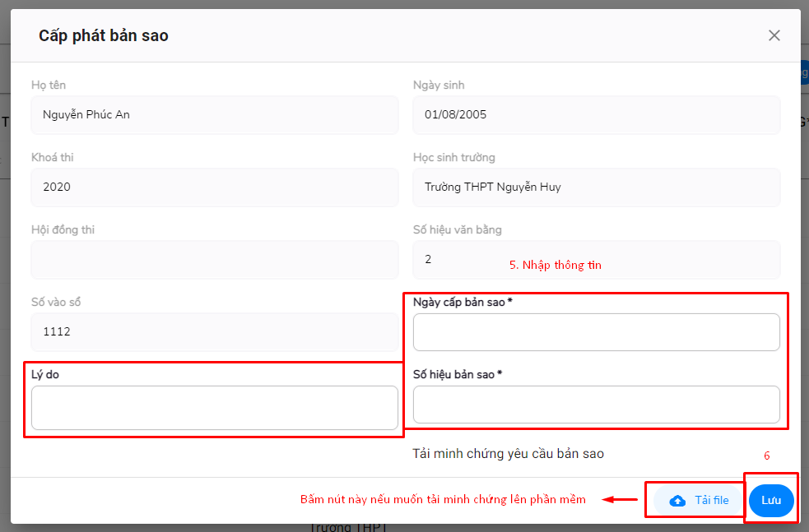The height and width of the screenshot is (532, 809).
Task: Click the Số hiệu bản sao label
Action: (458, 374)
